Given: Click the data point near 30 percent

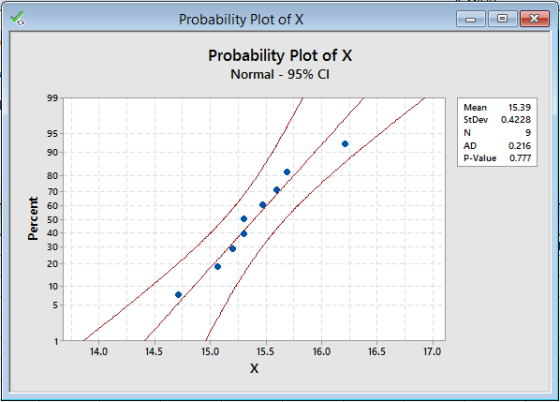Looking at the screenshot, I should (x=232, y=249).
